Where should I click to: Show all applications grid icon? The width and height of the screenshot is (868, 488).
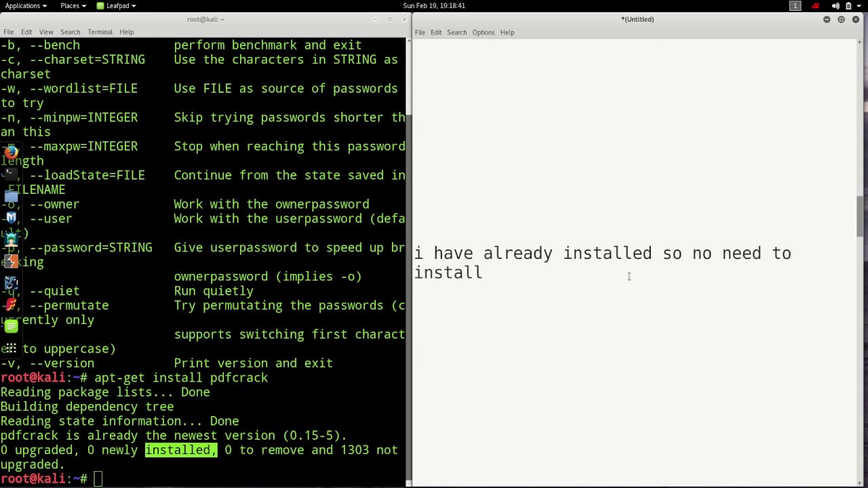(x=11, y=348)
